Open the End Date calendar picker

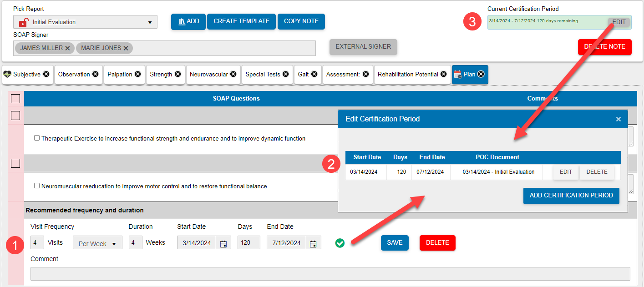(x=313, y=242)
